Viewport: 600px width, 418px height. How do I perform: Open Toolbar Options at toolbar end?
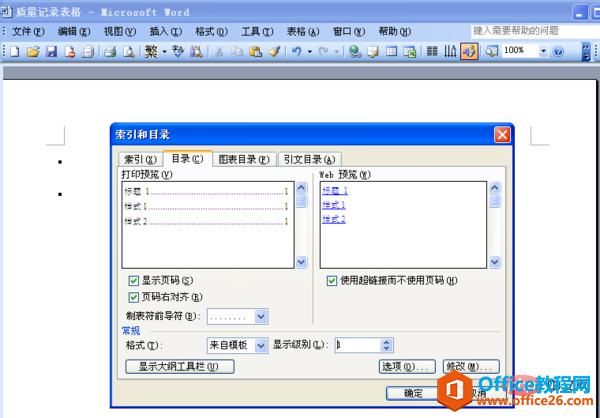point(586,52)
